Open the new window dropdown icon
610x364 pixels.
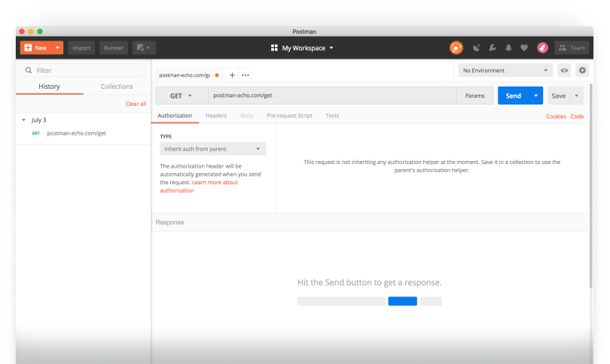(x=144, y=48)
